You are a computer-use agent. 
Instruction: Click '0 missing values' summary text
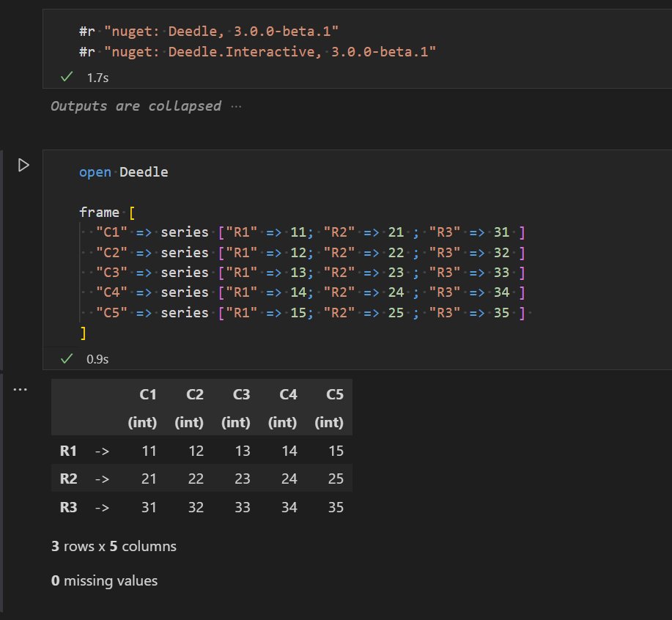coord(104,580)
